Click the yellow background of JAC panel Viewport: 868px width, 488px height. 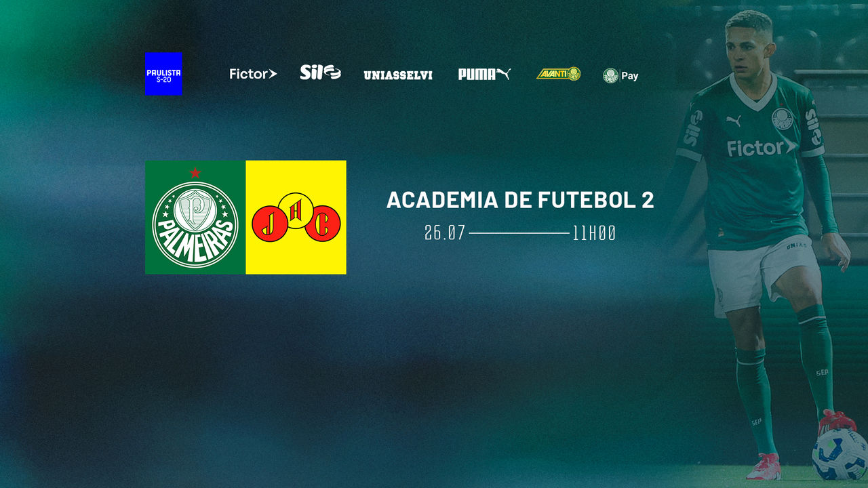click(x=296, y=258)
